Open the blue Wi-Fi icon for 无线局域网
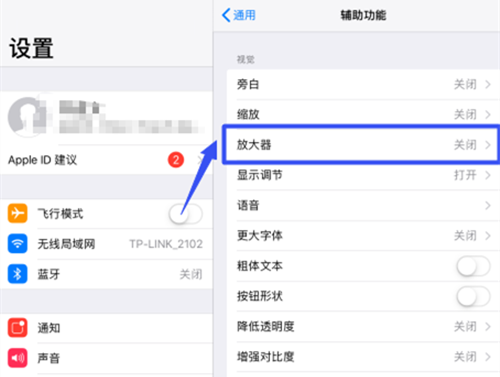Image resolution: width=500 pixels, height=377 pixels. [x=17, y=244]
